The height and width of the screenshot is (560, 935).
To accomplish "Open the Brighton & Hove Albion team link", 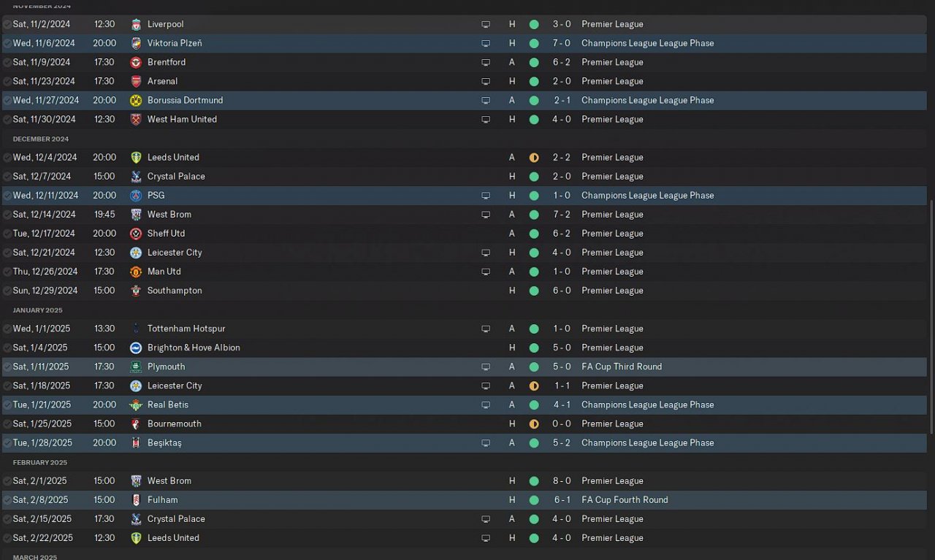I will [x=194, y=348].
